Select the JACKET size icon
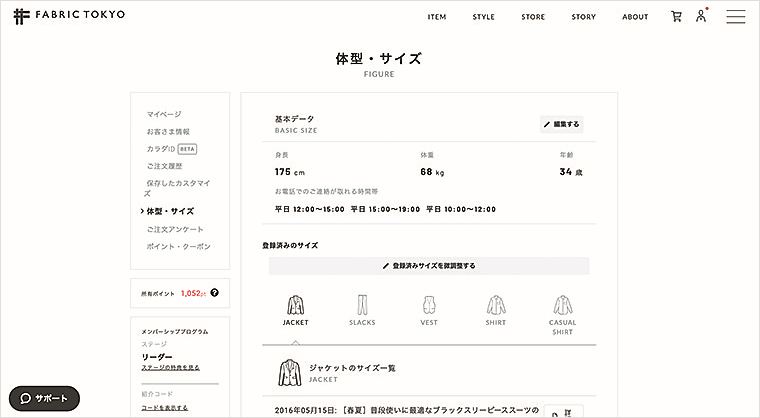 pos(295,310)
